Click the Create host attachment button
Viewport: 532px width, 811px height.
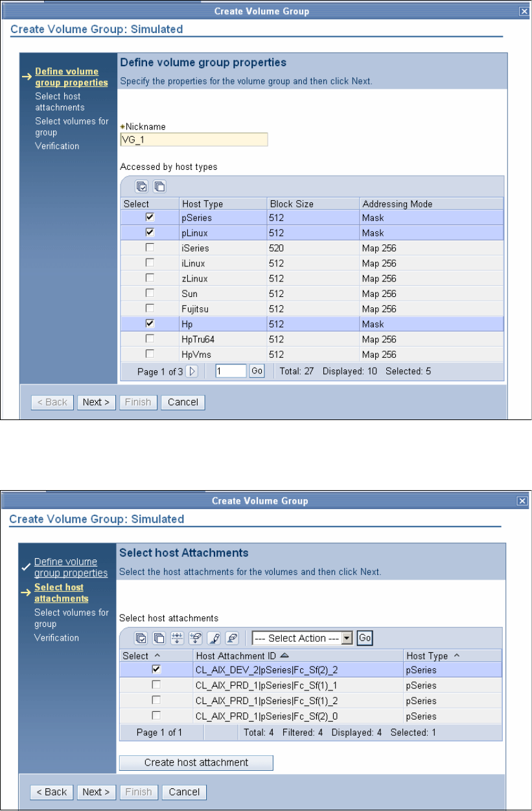point(196,762)
